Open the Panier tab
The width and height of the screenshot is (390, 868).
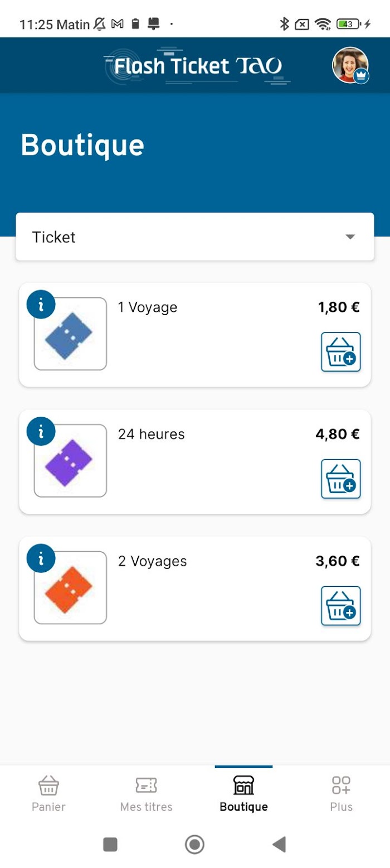48,793
